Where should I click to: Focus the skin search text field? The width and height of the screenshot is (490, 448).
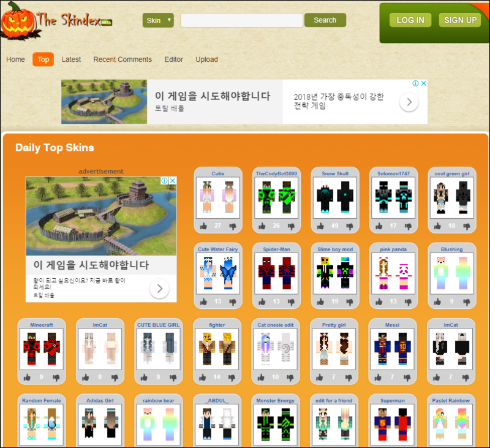241,20
